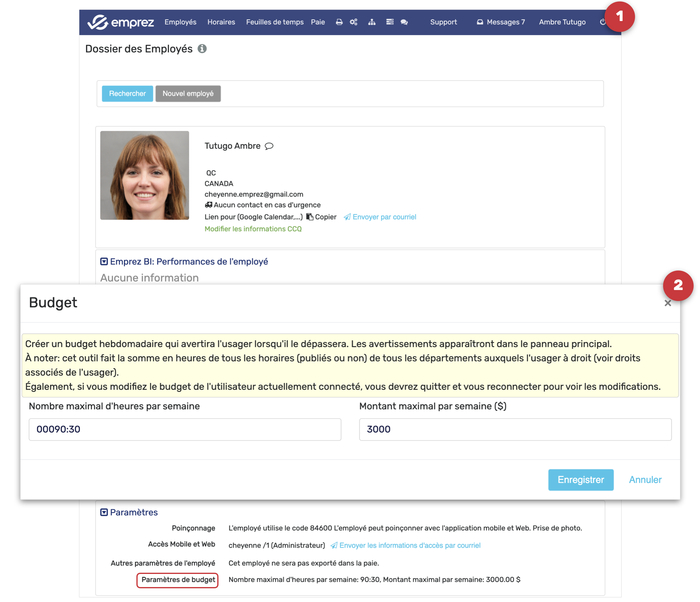This screenshot has width=700, height=602.
Task: Open the Horaires menu
Action: coord(221,22)
